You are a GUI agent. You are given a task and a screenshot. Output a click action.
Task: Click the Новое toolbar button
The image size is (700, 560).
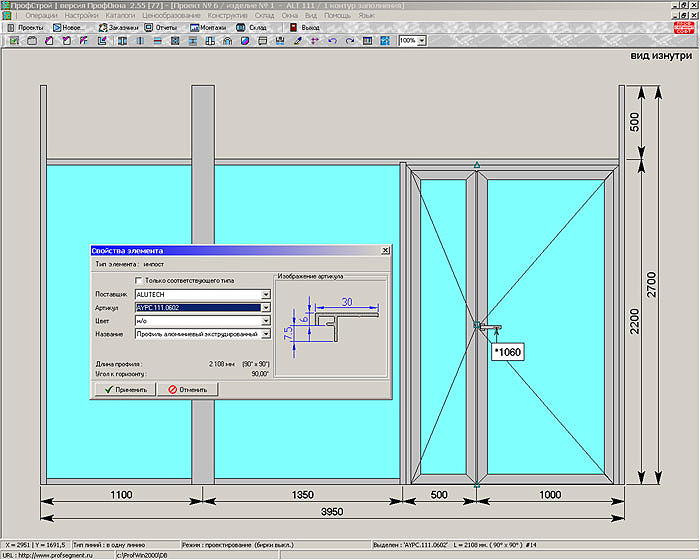(69, 28)
